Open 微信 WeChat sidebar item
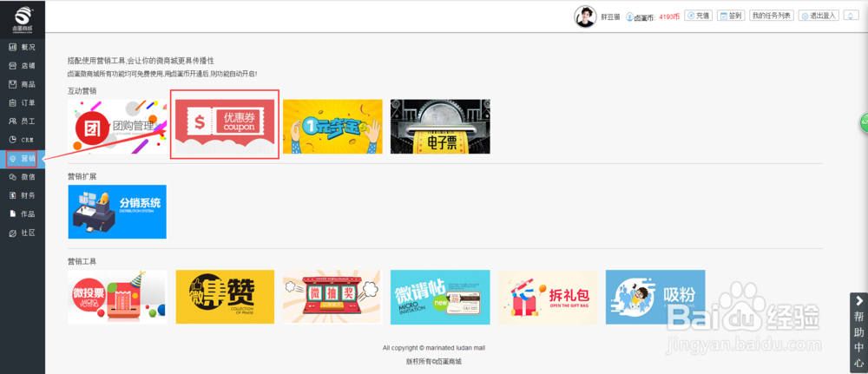The height and width of the screenshot is (374, 868). click(23, 177)
